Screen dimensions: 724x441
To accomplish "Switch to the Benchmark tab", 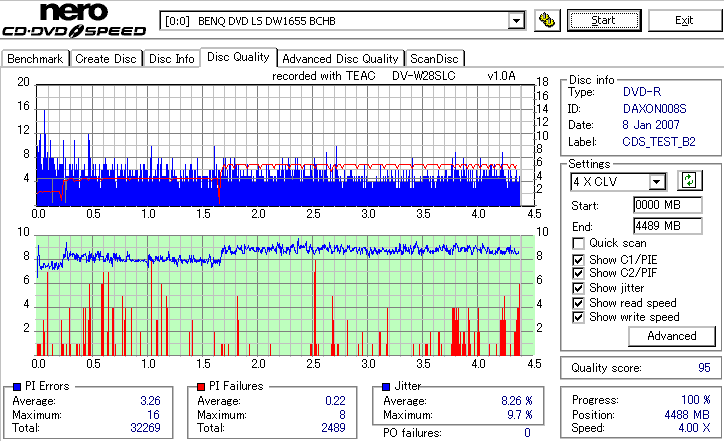I will pos(35,59).
